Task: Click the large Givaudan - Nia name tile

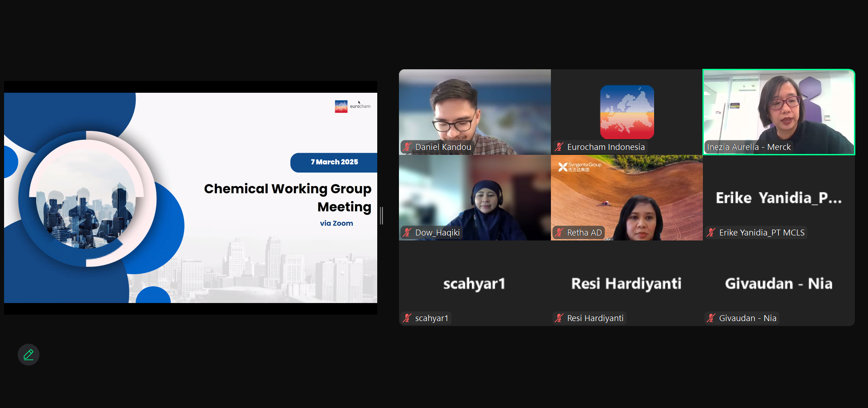Action: (x=778, y=283)
